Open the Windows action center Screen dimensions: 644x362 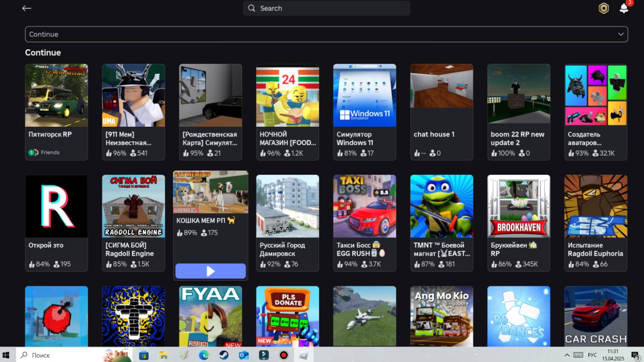click(x=635, y=355)
